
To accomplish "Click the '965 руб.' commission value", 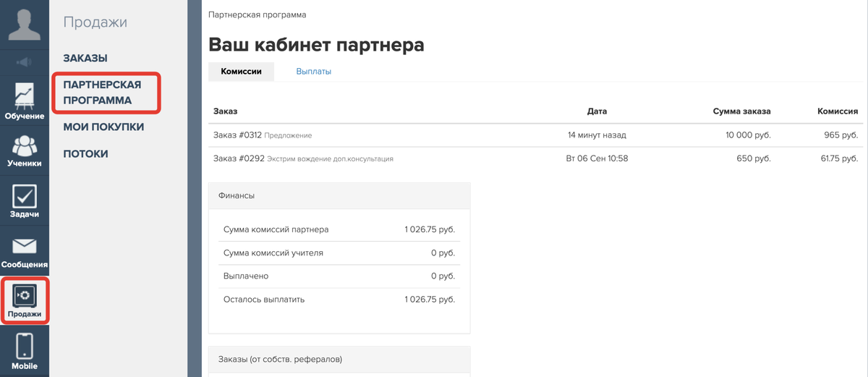I will tap(841, 135).
